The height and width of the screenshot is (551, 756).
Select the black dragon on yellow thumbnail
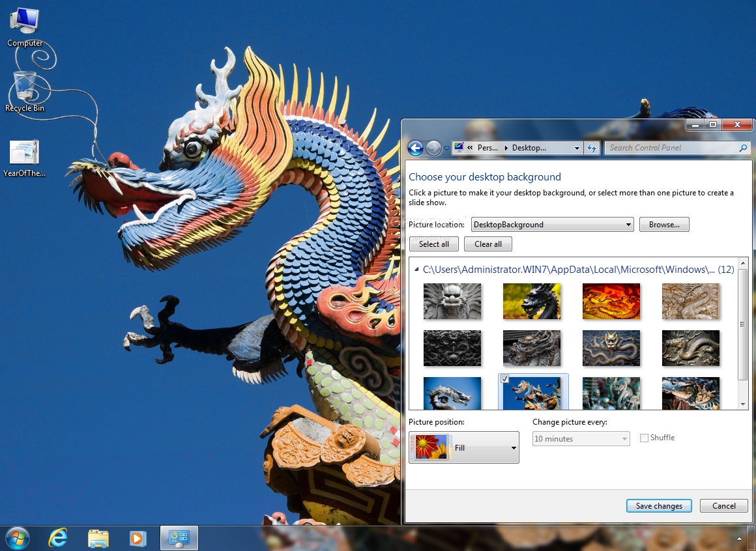point(532,301)
